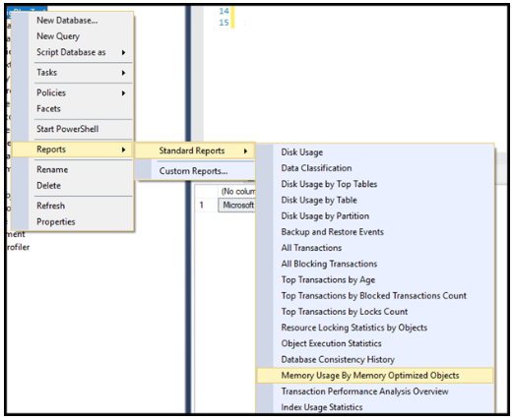Open Top Transactions by Blocked Transactions Count

pos(374,296)
